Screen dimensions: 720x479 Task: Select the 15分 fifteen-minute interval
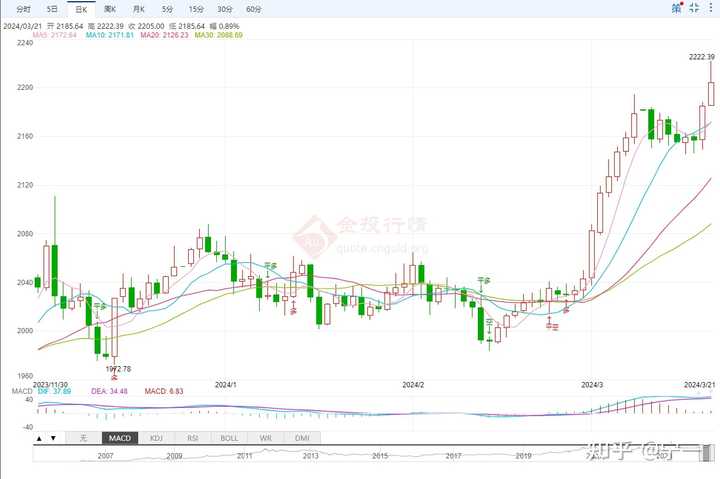[x=196, y=9]
